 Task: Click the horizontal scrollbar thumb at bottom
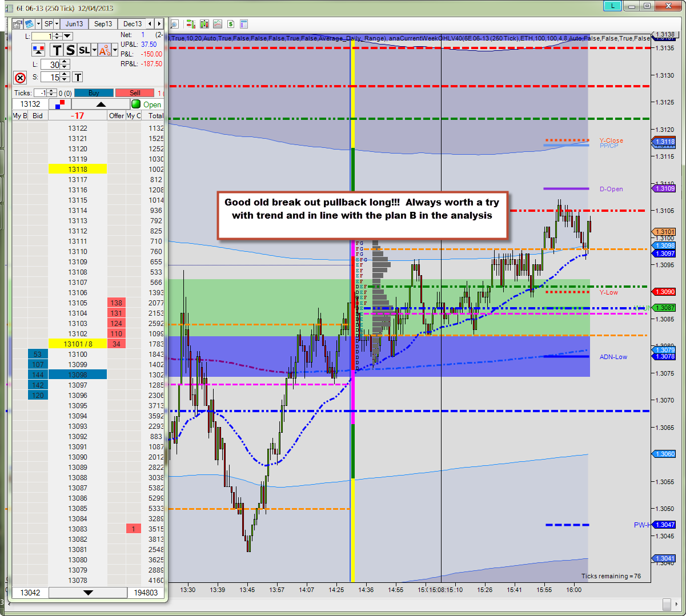pyautogui.click(x=667, y=604)
